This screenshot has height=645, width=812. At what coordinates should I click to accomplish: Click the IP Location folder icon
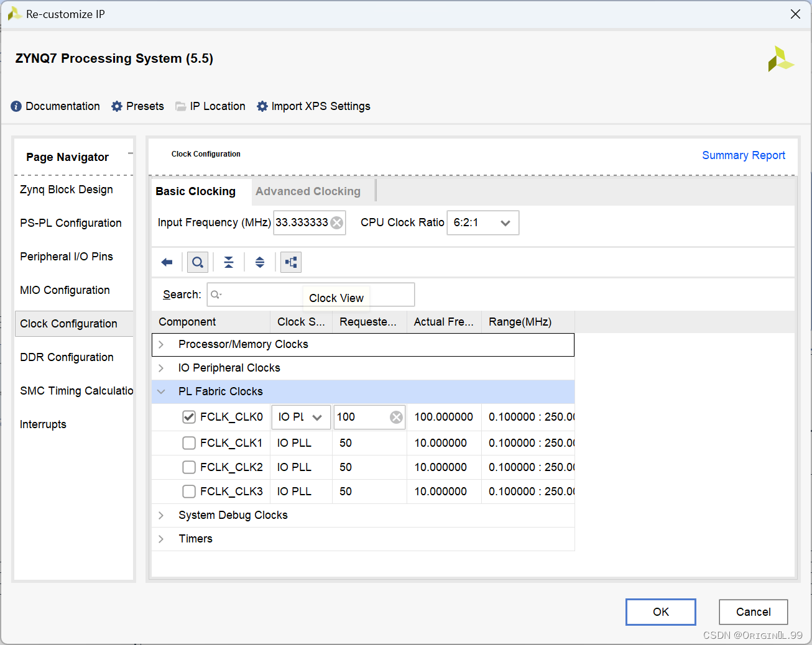click(181, 106)
